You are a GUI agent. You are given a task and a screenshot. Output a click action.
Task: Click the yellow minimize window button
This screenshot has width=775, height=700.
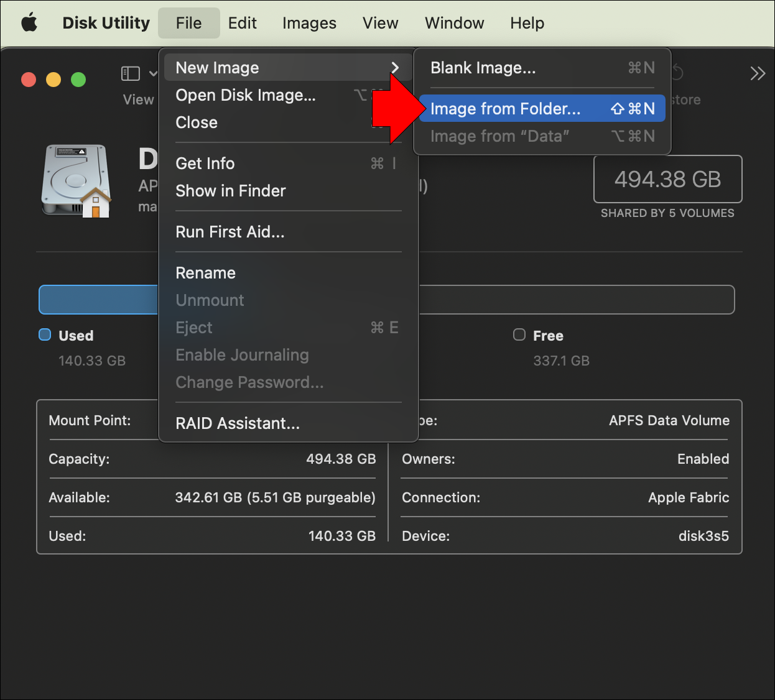(53, 80)
